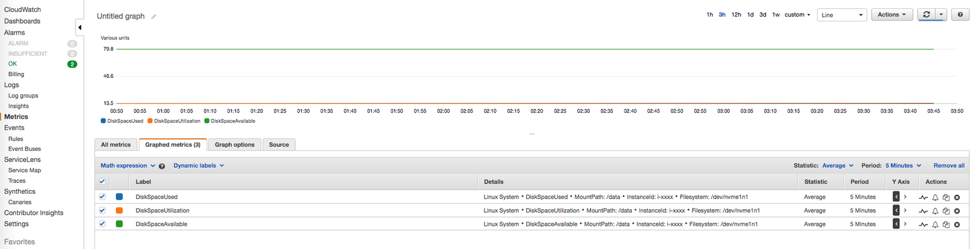The image size is (980, 249).
Task: Toggle the DiskSpaceUtilization row checkbox
Action: [x=102, y=210]
